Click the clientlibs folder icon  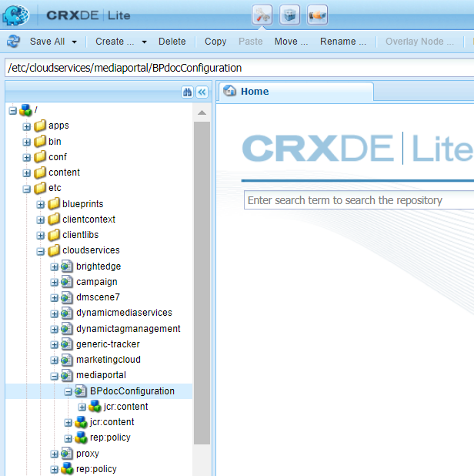point(54,235)
